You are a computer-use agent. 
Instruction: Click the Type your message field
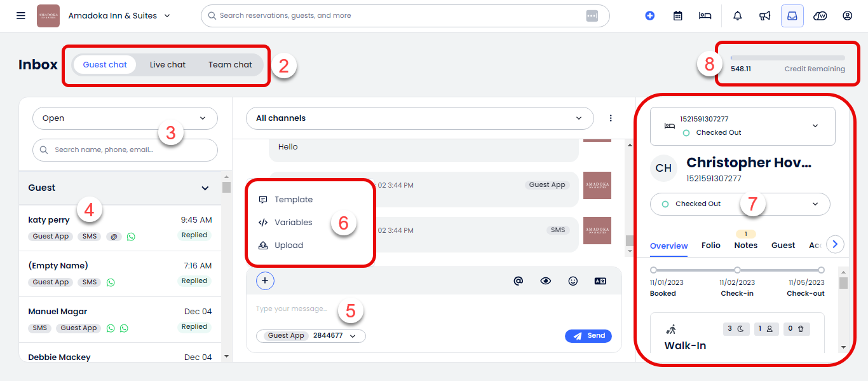point(434,309)
